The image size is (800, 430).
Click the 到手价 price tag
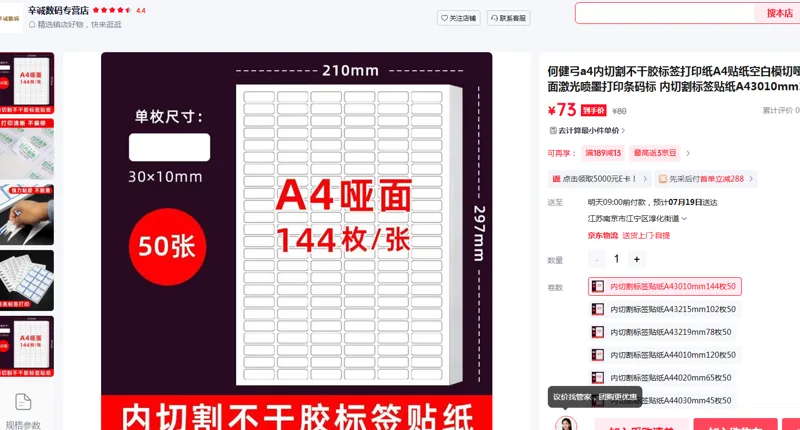(594, 111)
